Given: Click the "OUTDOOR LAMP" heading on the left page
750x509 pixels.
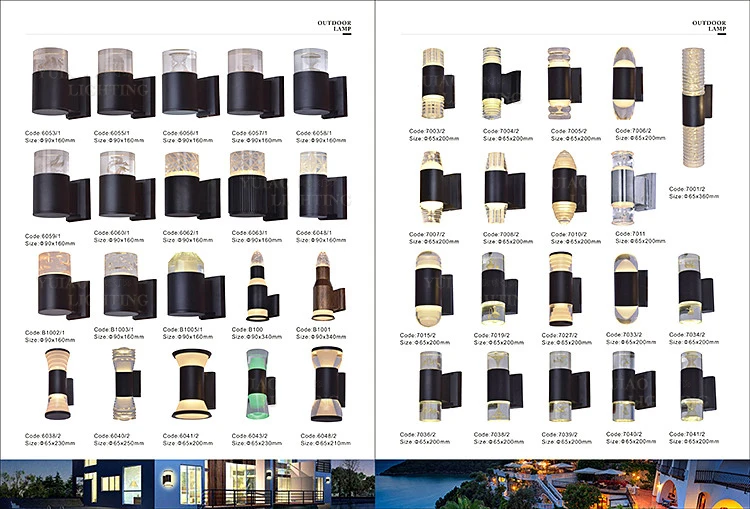Looking at the screenshot, I should click(x=334, y=26).
